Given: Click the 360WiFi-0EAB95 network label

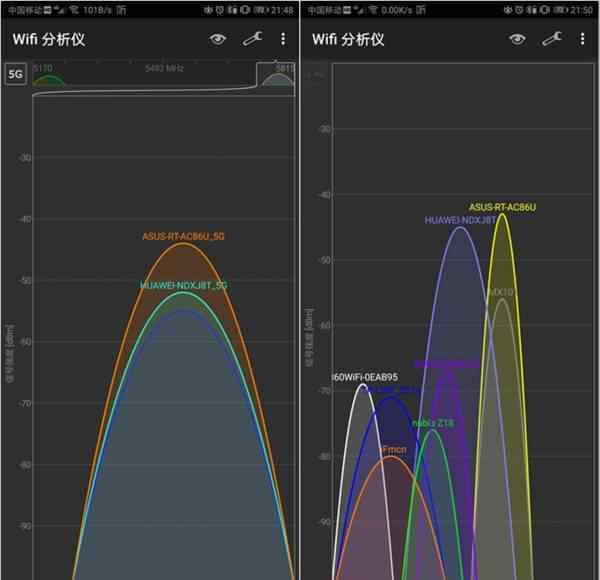Looking at the screenshot, I should pyautogui.click(x=365, y=377).
